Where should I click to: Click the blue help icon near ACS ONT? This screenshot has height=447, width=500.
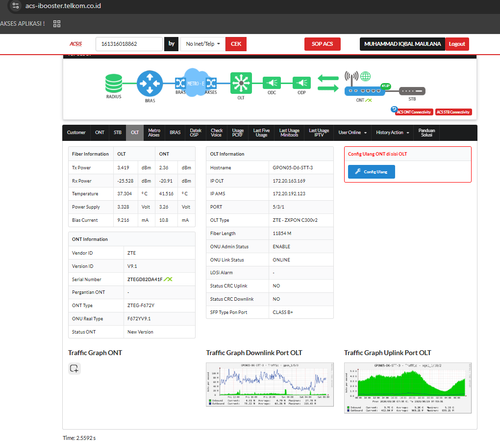[x=394, y=109]
